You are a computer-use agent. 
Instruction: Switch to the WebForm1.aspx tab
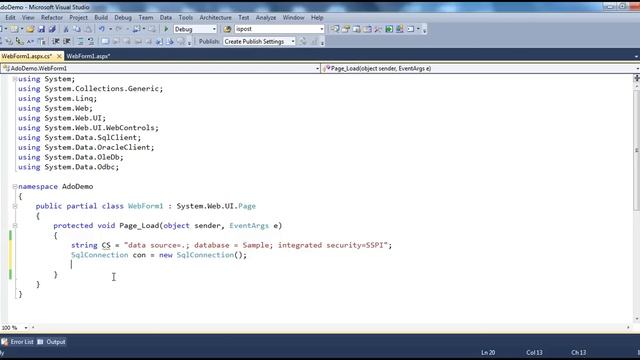tap(88, 56)
